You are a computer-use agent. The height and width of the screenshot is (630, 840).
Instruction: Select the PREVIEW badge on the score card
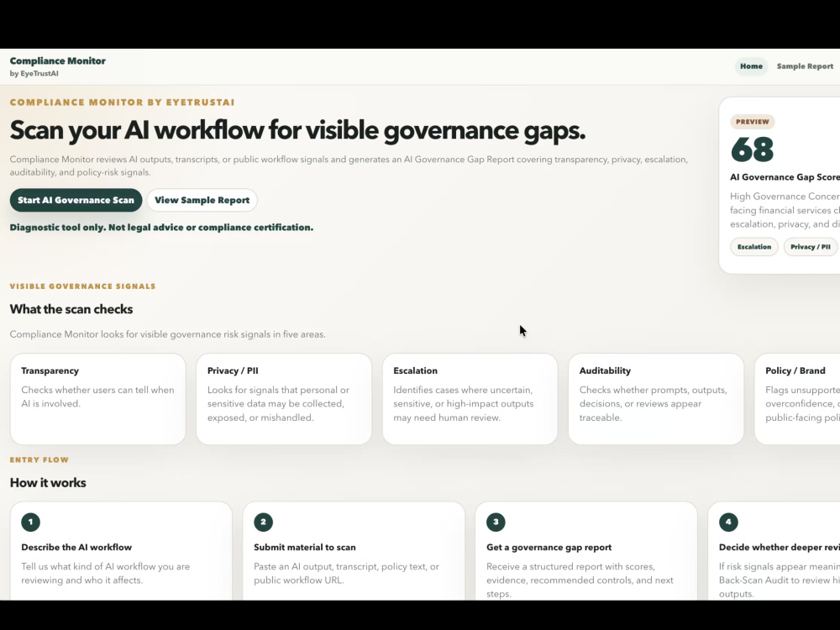click(752, 122)
